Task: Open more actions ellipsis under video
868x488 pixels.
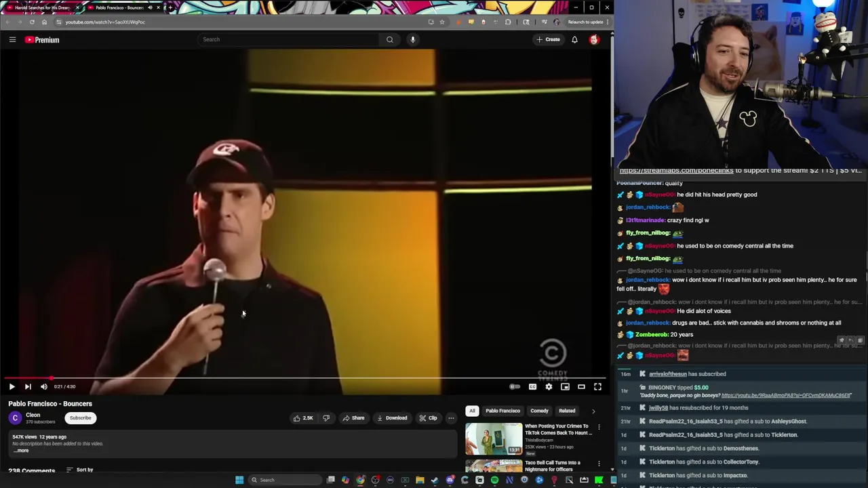Action: (451, 418)
